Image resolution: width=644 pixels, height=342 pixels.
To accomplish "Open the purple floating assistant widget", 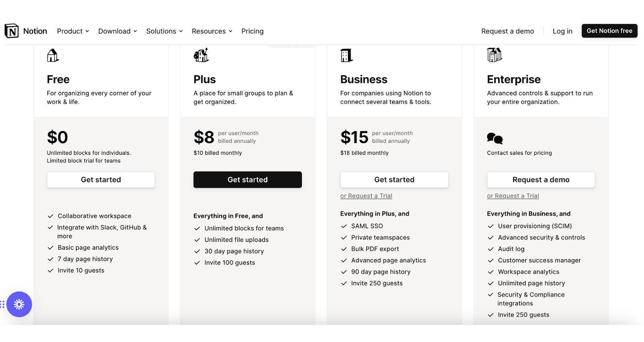I will [19, 304].
